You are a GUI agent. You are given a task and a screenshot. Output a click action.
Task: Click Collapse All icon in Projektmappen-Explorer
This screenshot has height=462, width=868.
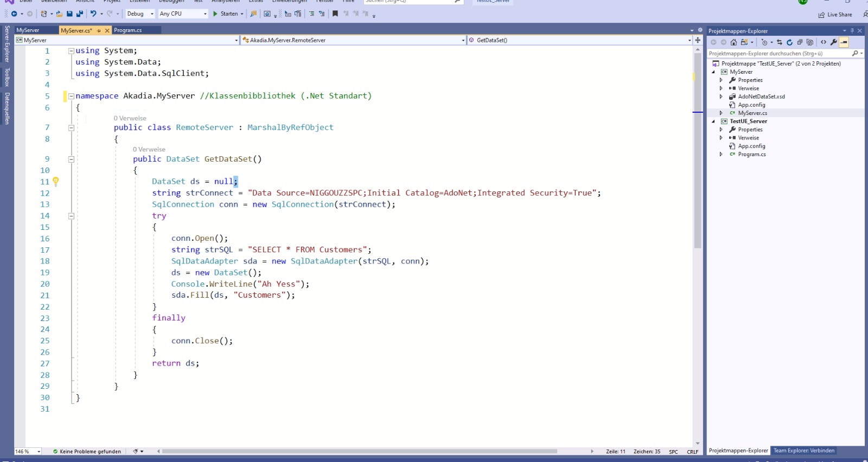pyautogui.click(x=800, y=42)
